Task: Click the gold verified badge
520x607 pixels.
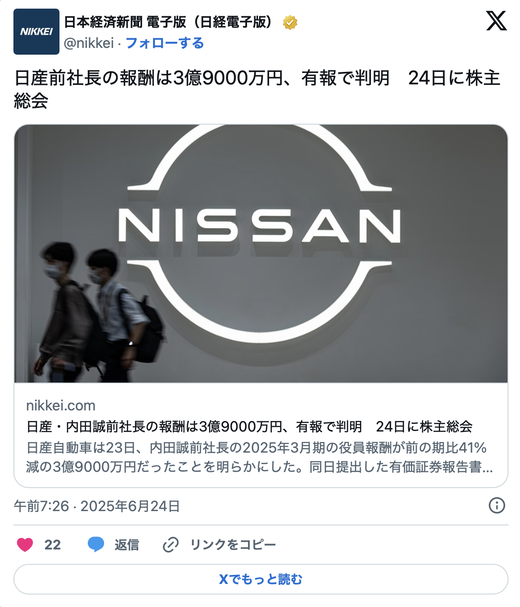Action: click(x=290, y=22)
